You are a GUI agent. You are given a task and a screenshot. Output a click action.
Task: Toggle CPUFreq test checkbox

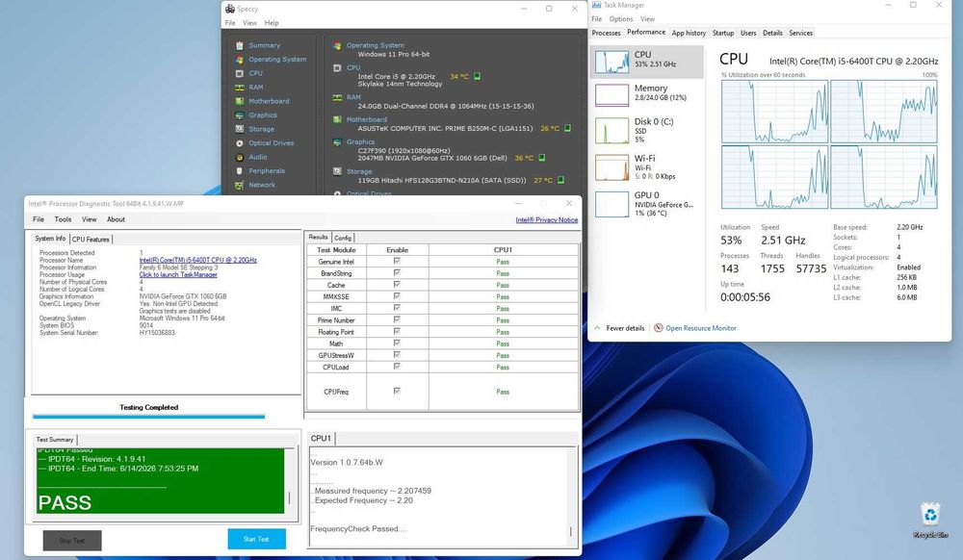[x=397, y=391]
